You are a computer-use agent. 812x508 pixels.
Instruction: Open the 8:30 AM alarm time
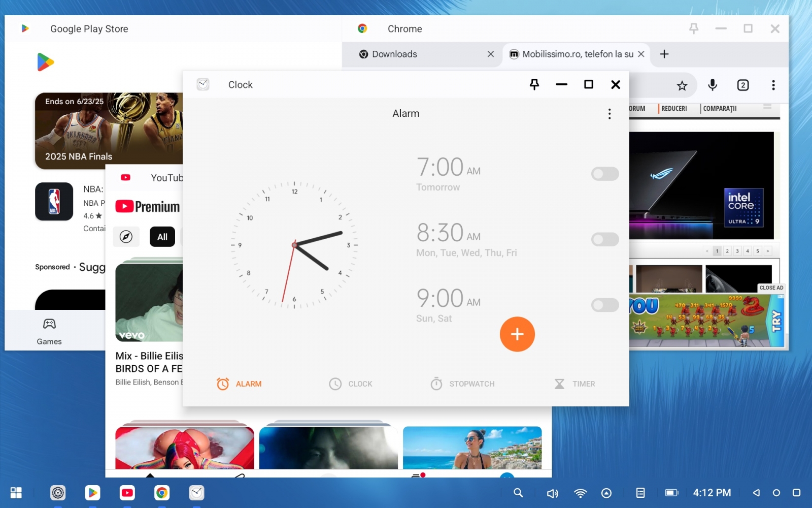pyautogui.click(x=449, y=233)
